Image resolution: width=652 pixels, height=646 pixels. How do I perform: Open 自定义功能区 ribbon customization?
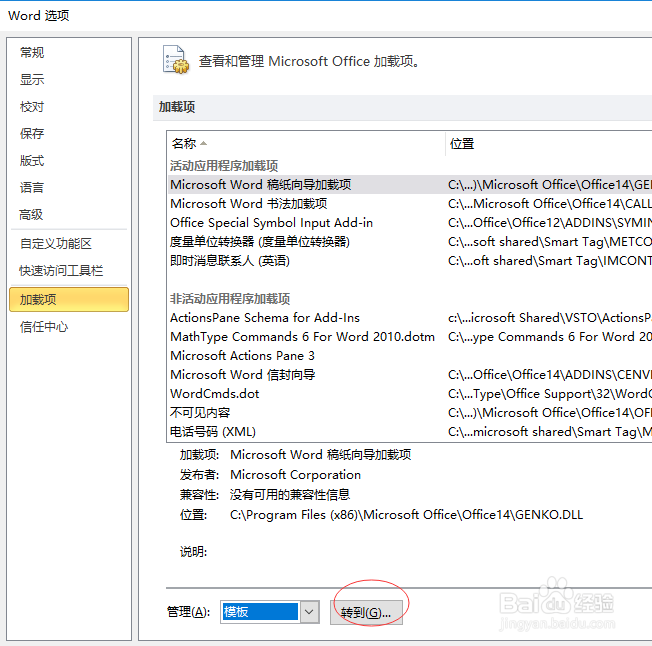click(56, 243)
